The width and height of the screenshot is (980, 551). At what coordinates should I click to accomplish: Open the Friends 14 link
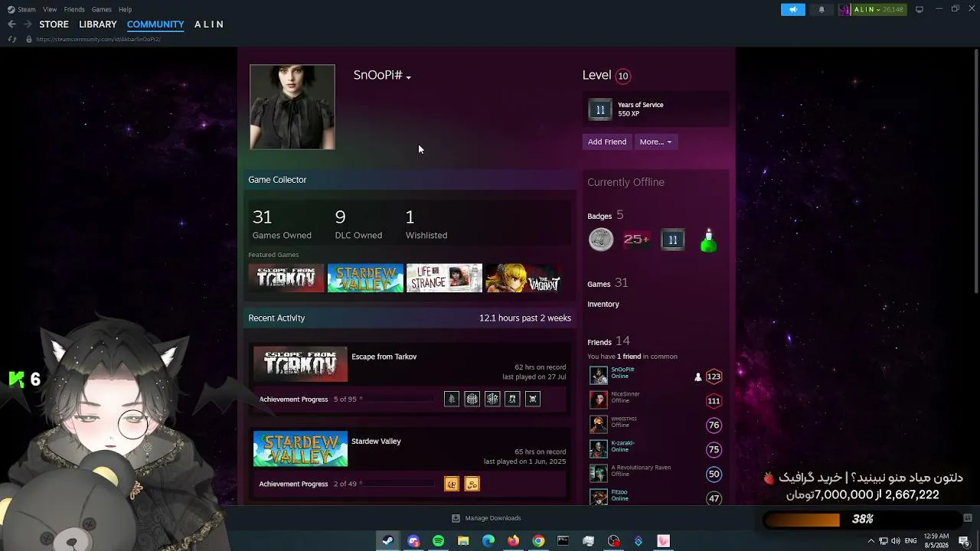pos(609,341)
